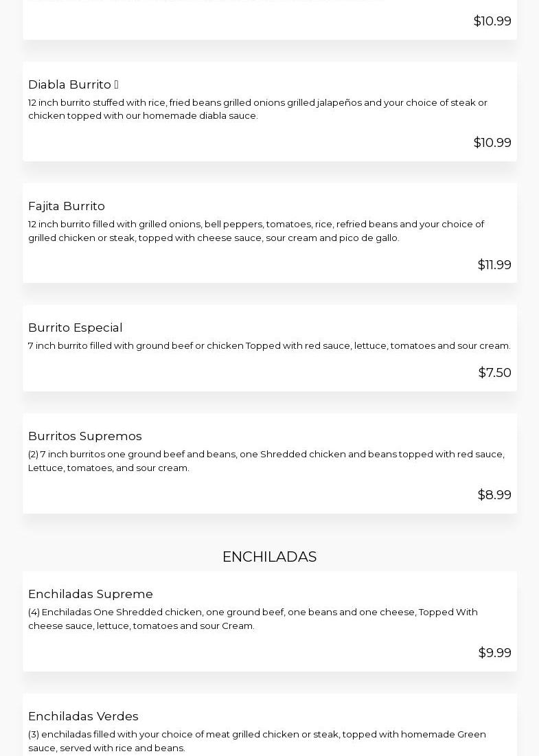Image resolution: width=539 pixels, height=756 pixels.
Task: Open the Fajita Burrito item
Action: (x=67, y=206)
